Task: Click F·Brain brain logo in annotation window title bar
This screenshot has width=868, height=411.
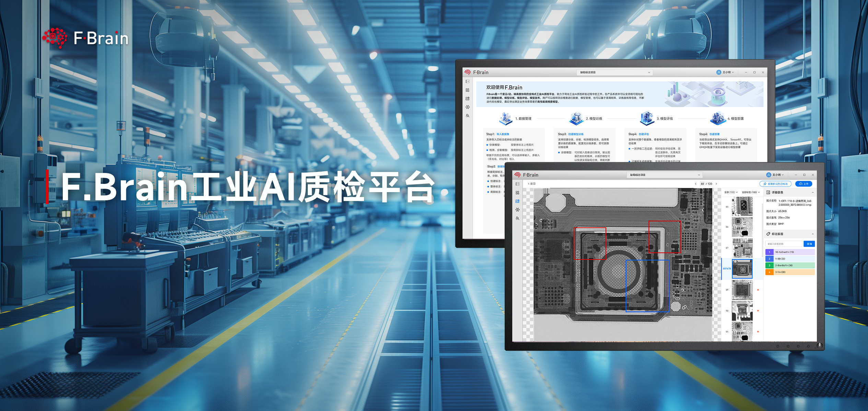Action: point(517,175)
